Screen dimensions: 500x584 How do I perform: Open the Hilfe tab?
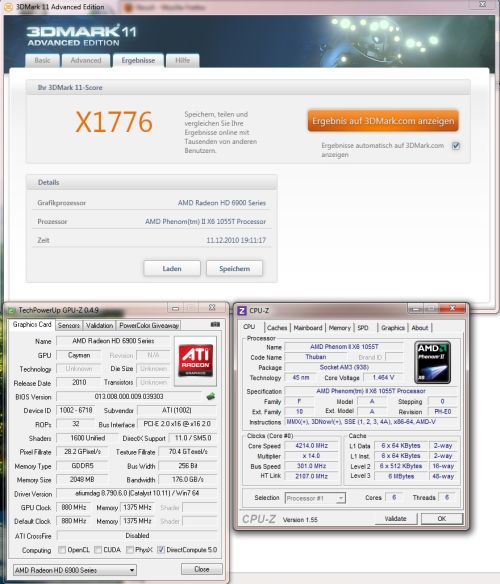tap(183, 60)
